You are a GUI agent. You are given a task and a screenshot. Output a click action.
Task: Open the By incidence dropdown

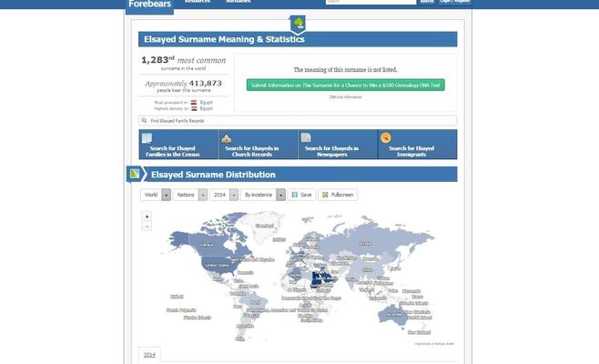click(263, 195)
